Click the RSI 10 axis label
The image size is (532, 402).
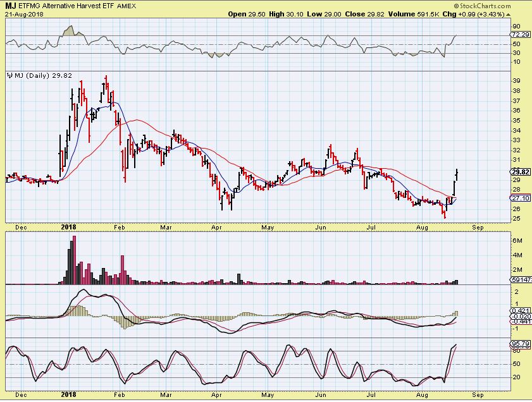[516, 62]
